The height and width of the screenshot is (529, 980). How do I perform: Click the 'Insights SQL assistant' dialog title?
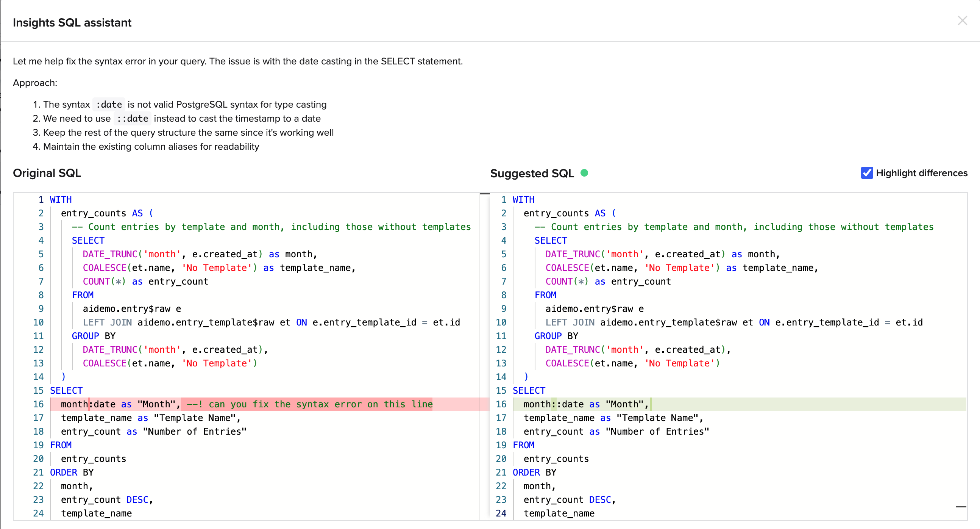point(72,22)
